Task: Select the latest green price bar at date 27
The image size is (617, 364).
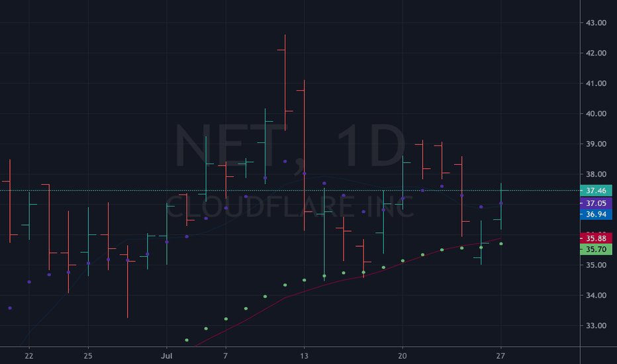Action: [x=501, y=206]
